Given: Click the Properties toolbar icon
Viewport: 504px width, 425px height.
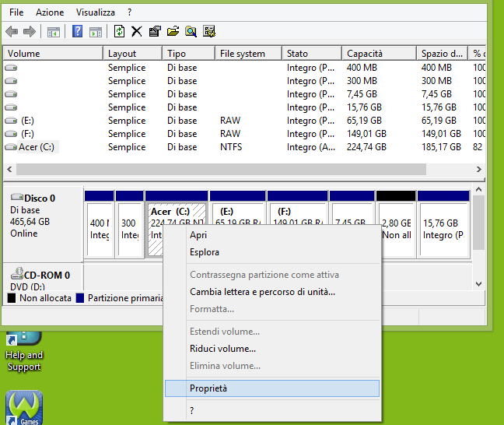Looking at the screenshot, I should (x=155, y=31).
